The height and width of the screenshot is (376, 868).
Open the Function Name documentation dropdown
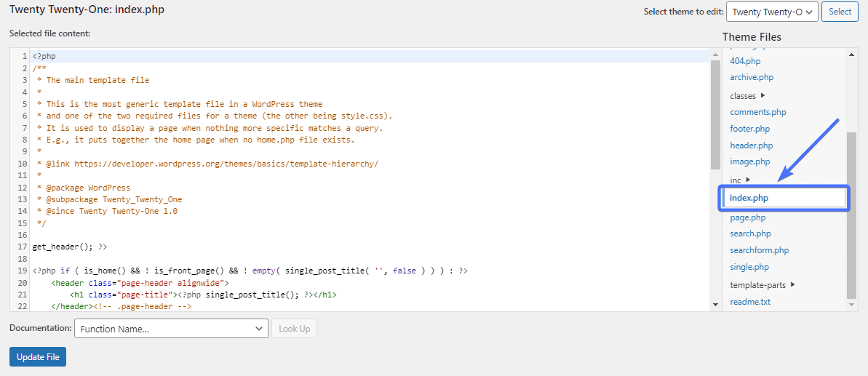pos(171,329)
